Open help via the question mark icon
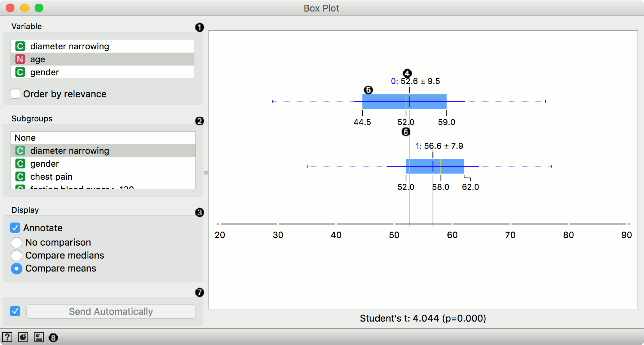Viewport: 644px width, 345px height. click(x=7, y=337)
